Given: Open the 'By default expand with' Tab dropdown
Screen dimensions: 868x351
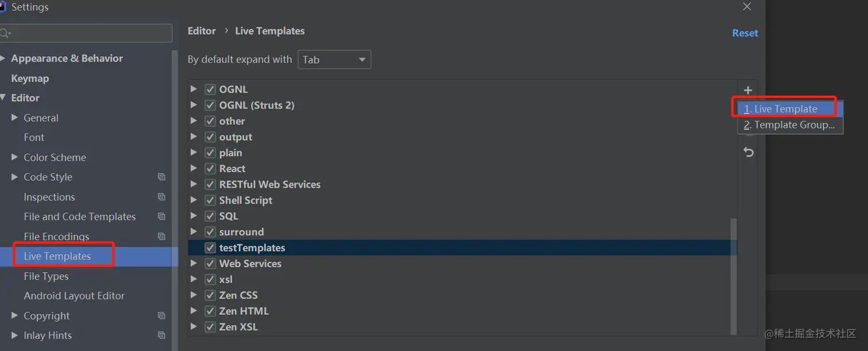Looking at the screenshot, I should [334, 60].
